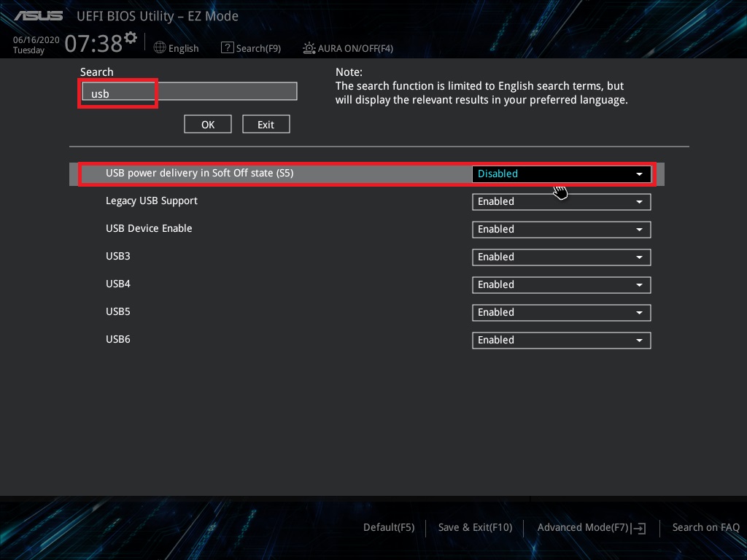The height and width of the screenshot is (560, 747).
Task: Select the USB5 label
Action: (118, 311)
